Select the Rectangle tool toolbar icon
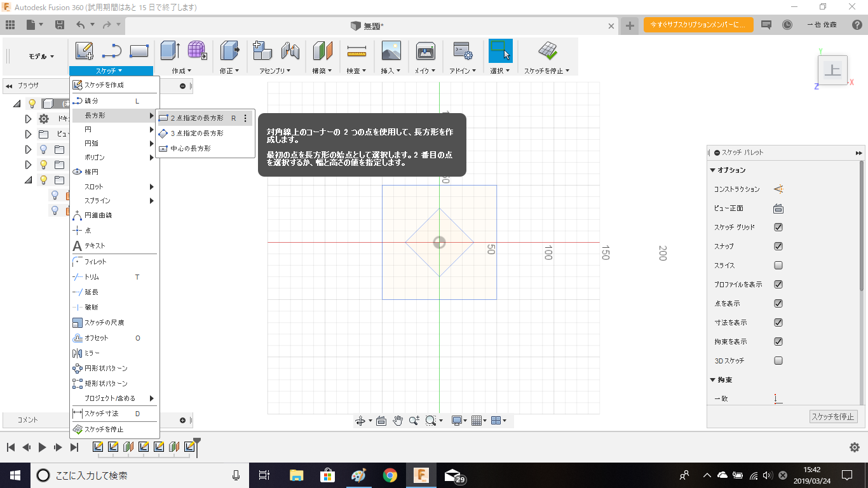Screen dimensions: 868x488 tap(139, 51)
